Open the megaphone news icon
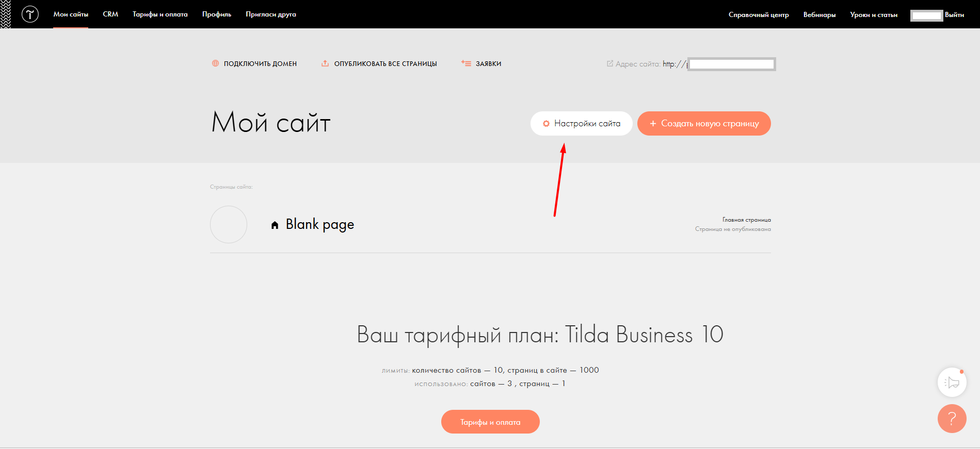Image resolution: width=980 pixels, height=449 pixels. tap(952, 383)
